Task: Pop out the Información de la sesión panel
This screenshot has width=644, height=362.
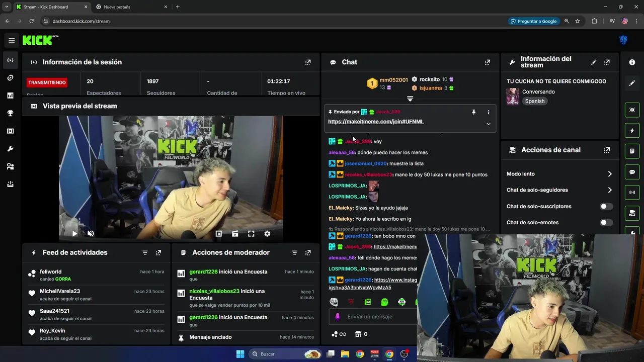Action: pyautogui.click(x=308, y=62)
